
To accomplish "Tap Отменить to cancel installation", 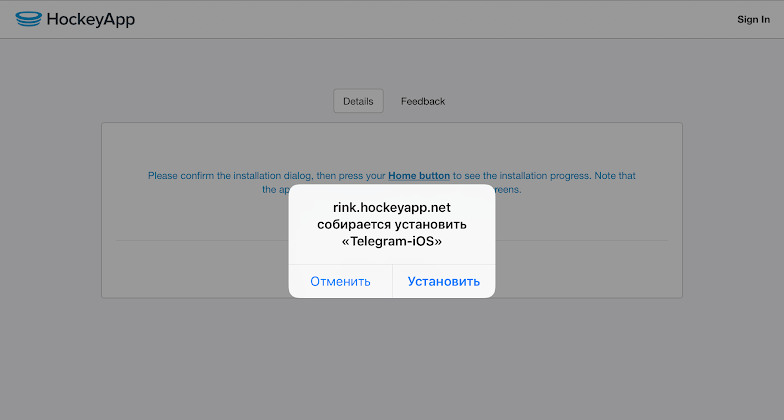I will click(x=340, y=282).
